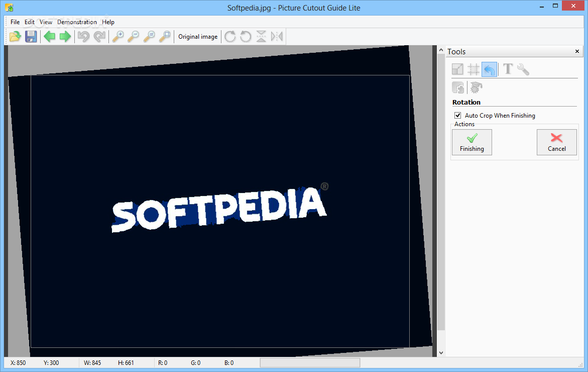
Task: Open the View menu
Action: click(46, 22)
